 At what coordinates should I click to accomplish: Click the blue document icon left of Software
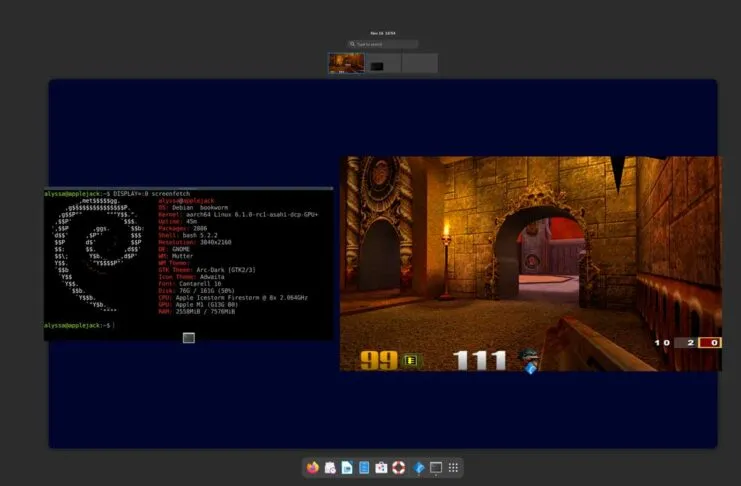coord(364,467)
